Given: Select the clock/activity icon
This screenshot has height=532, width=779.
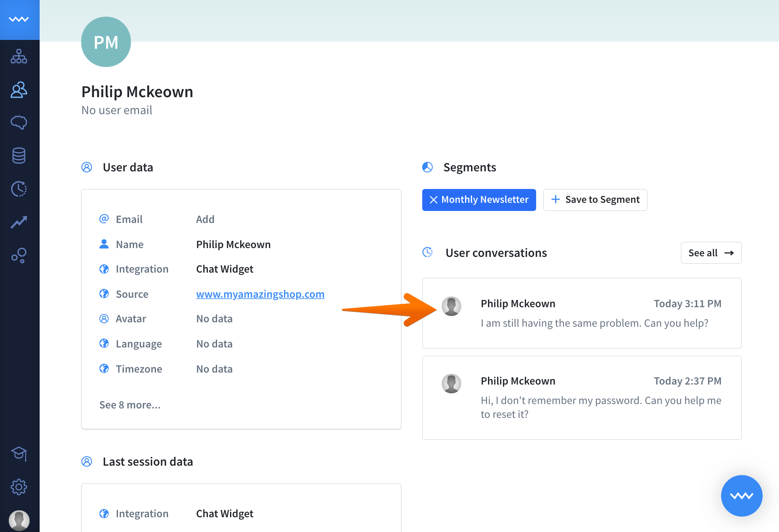Looking at the screenshot, I should (19, 189).
